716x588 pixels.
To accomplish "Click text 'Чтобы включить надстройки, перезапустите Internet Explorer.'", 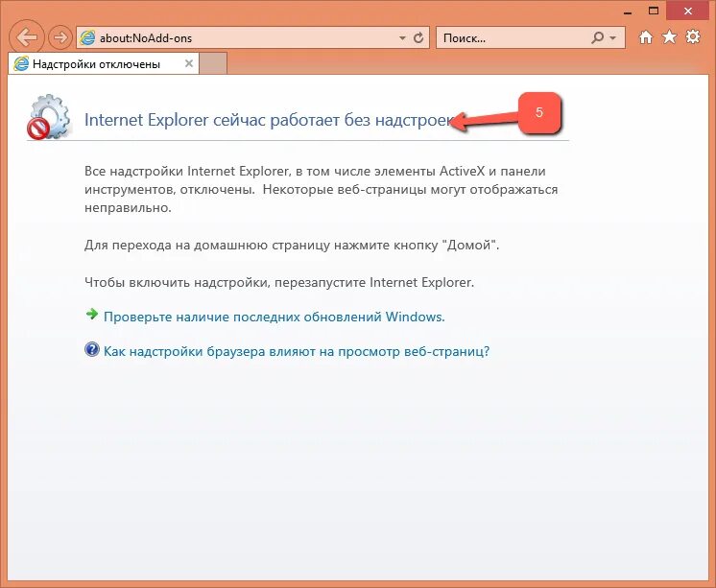I will pos(279,282).
